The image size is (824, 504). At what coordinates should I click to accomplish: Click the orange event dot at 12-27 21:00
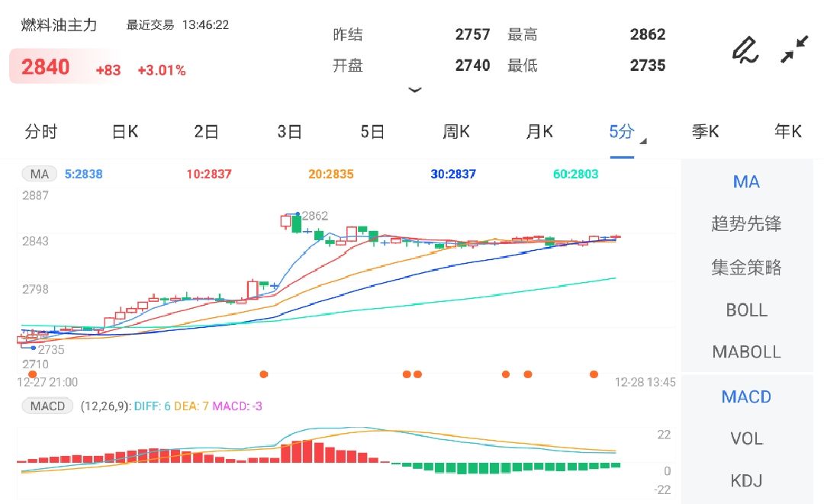[33, 374]
